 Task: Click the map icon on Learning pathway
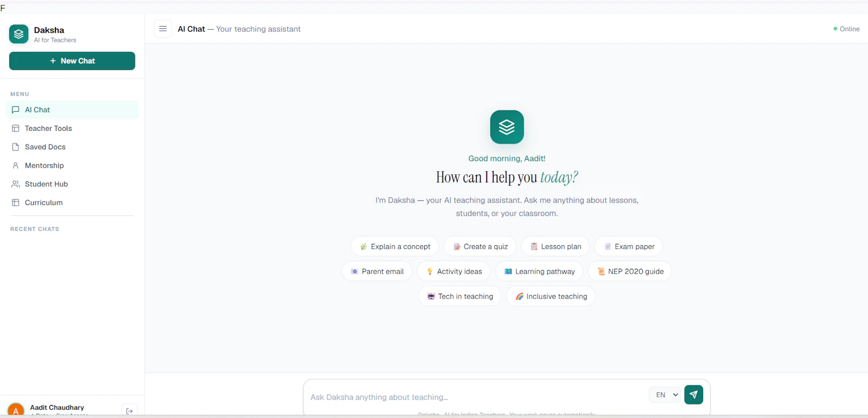[508, 271]
